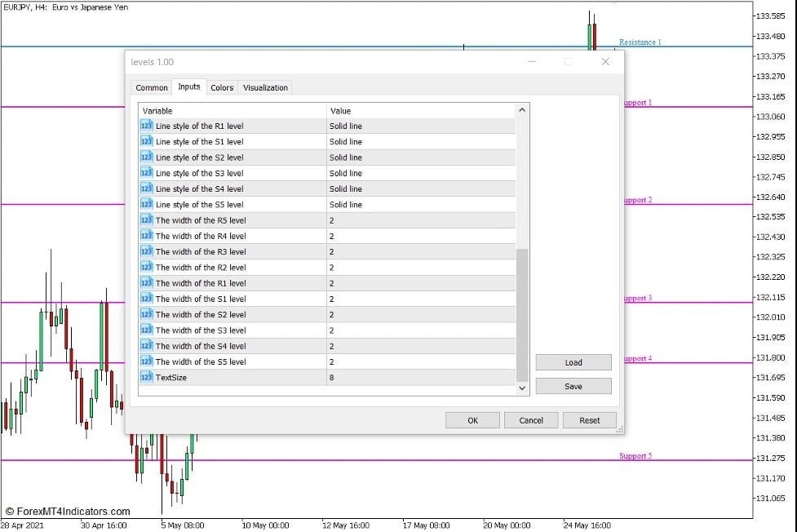Screen dimensions: 797x532
Task: Click the Reset button
Action: pyautogui.click(x=589, y=419)
